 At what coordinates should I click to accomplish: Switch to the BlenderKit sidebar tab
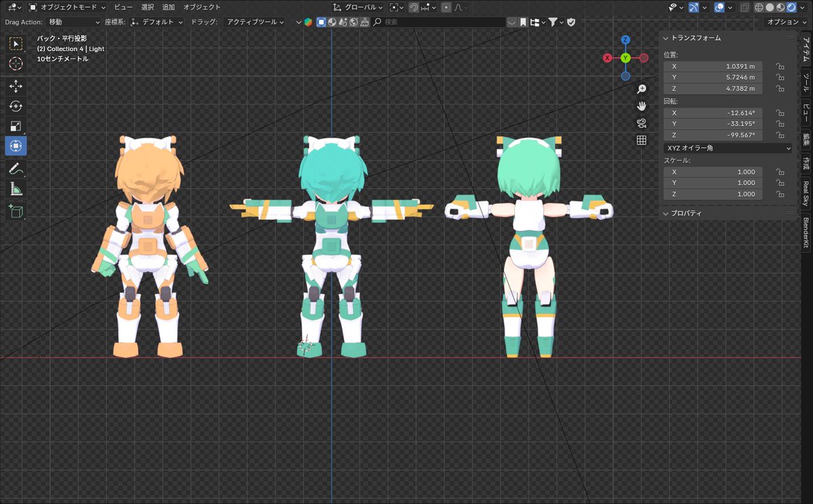click(806, 233)
